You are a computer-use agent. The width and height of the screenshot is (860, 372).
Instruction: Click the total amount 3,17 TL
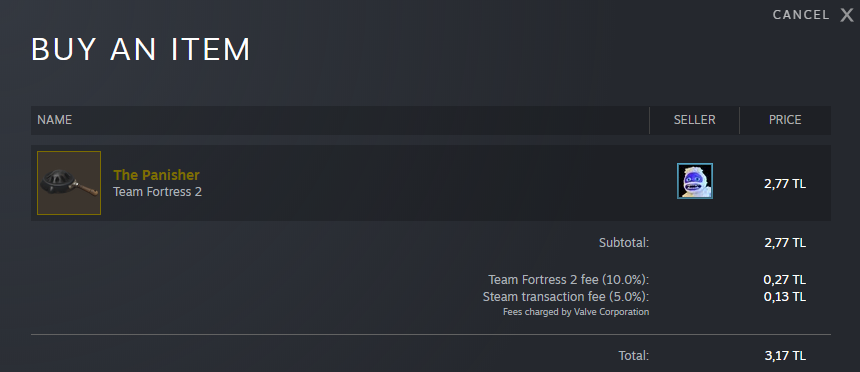tap(785, 356)
